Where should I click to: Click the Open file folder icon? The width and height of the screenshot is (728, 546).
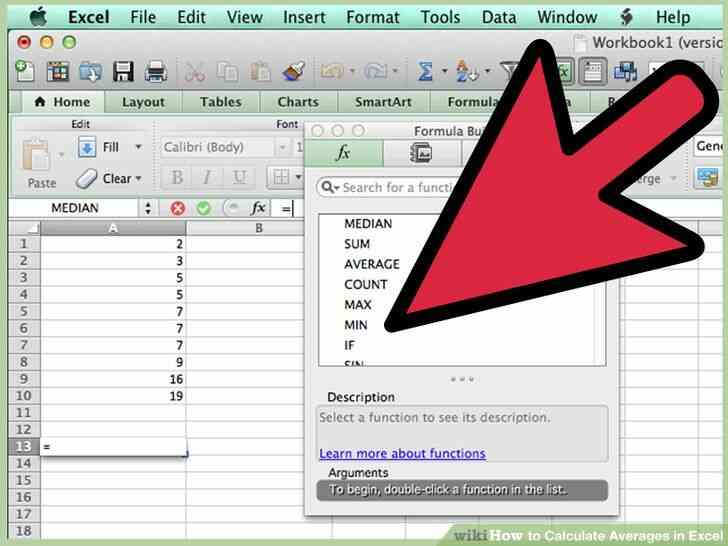point(91,72)
